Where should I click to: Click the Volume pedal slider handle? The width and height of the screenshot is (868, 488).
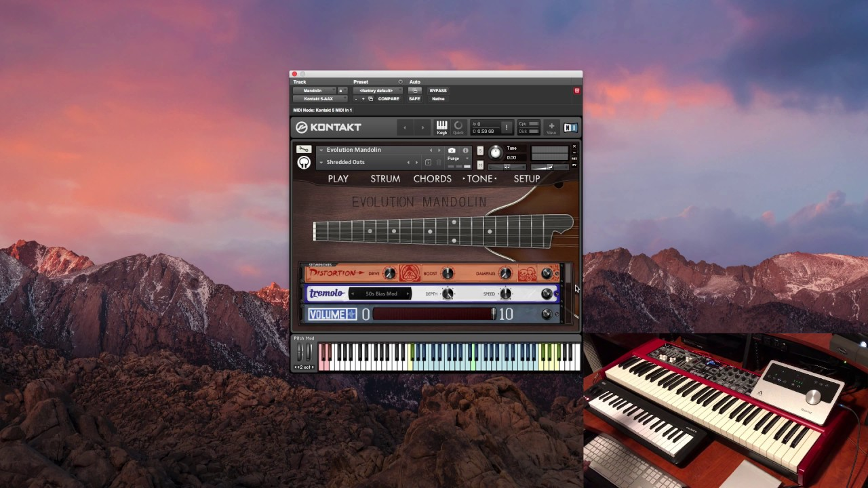pyautogui.click(x=494, y=314)
